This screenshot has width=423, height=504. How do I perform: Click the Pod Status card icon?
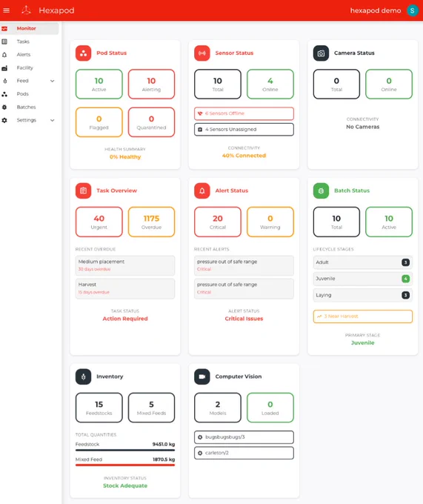pyautogui.click(x=84, y=53)
